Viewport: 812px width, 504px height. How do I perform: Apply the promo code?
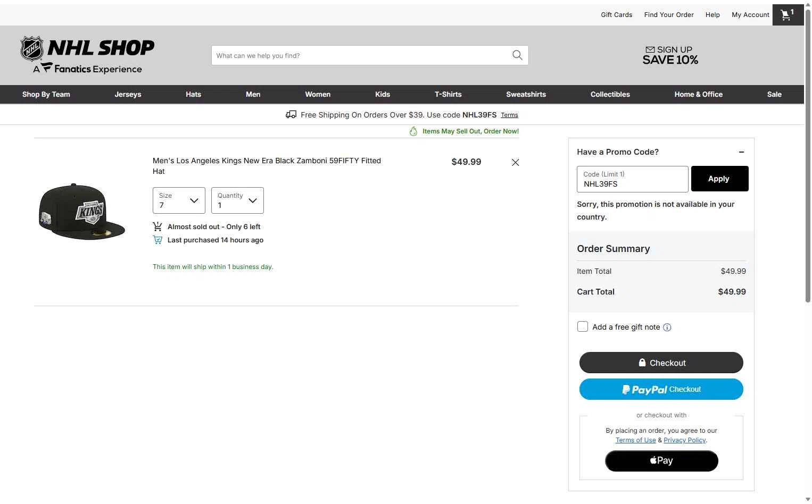coord(719,179)
